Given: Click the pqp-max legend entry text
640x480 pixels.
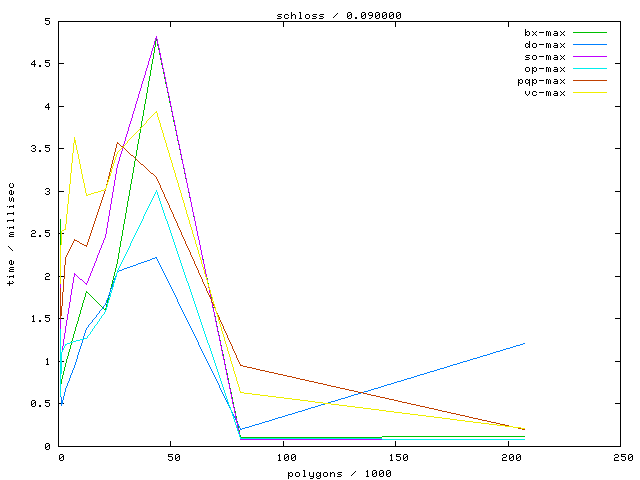Looking at the screenshot, I should 542,81.
